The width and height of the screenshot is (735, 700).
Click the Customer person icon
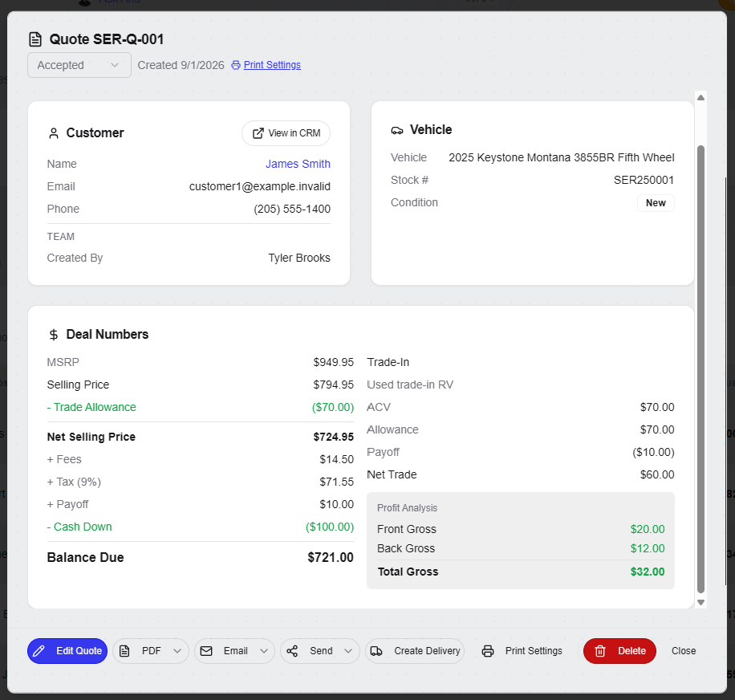pyautogui.click(x=54, y=133)
